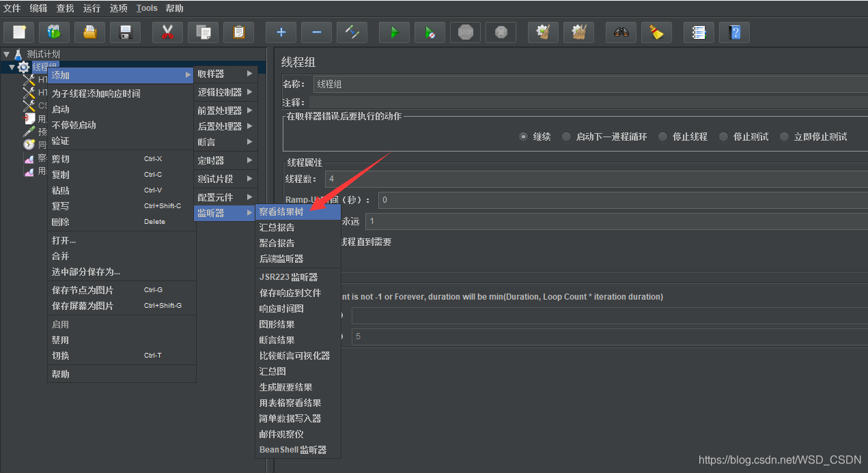
Task: Click 删除 in context menu
Action: [x=121, y=222]
